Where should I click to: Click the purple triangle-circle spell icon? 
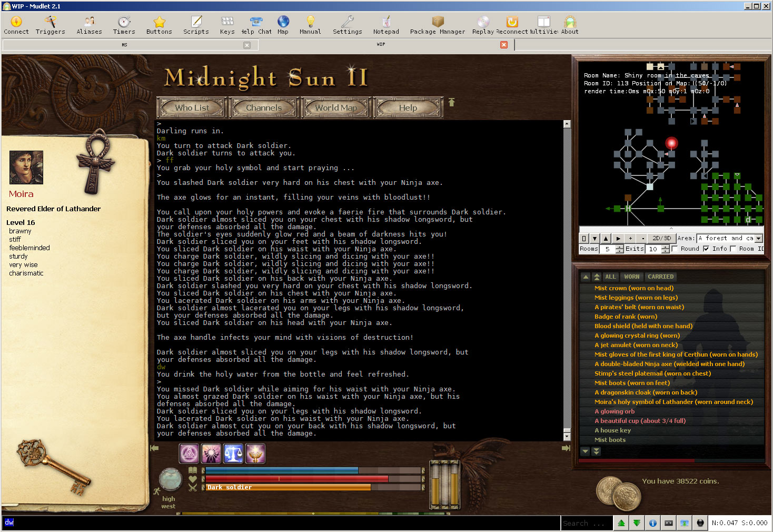click(189, 454)
